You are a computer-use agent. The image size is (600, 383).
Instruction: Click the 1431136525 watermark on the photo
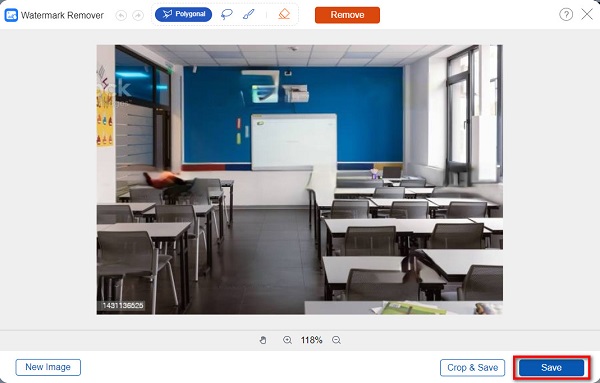[123, 305]
